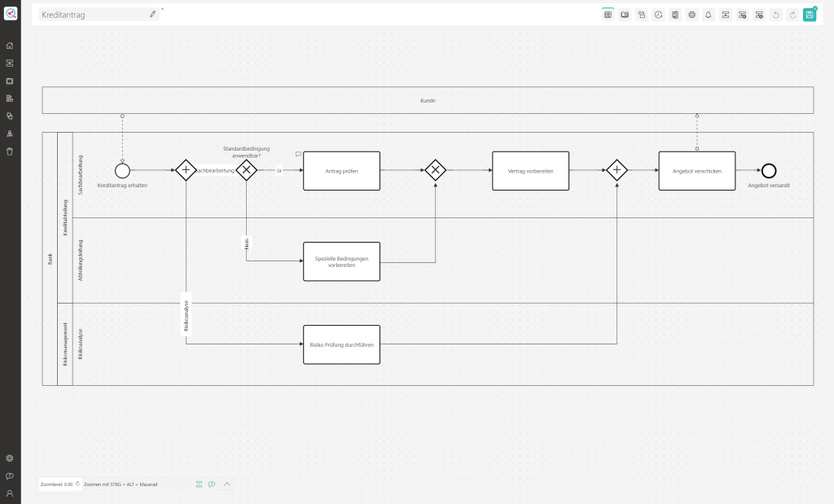This screenshot has height=504, width=834.
Task: Reset the zoom level with the refresh arrow
Action: click(77, 484)
